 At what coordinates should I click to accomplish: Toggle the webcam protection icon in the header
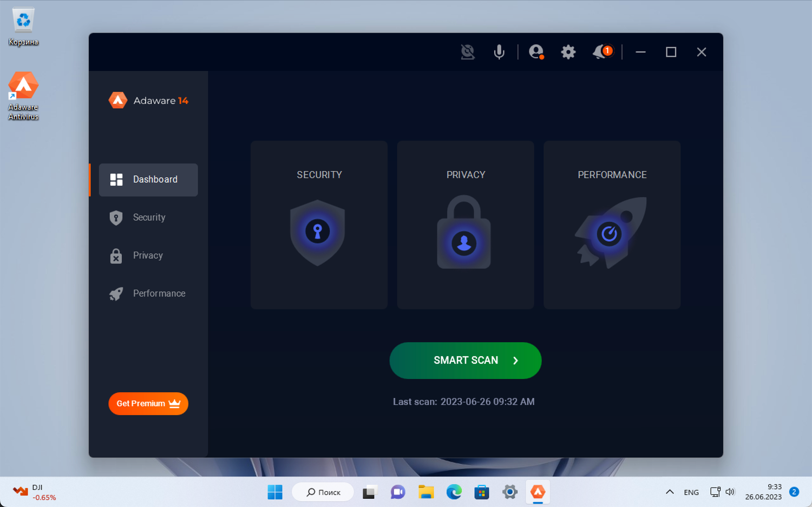point(468,52)
